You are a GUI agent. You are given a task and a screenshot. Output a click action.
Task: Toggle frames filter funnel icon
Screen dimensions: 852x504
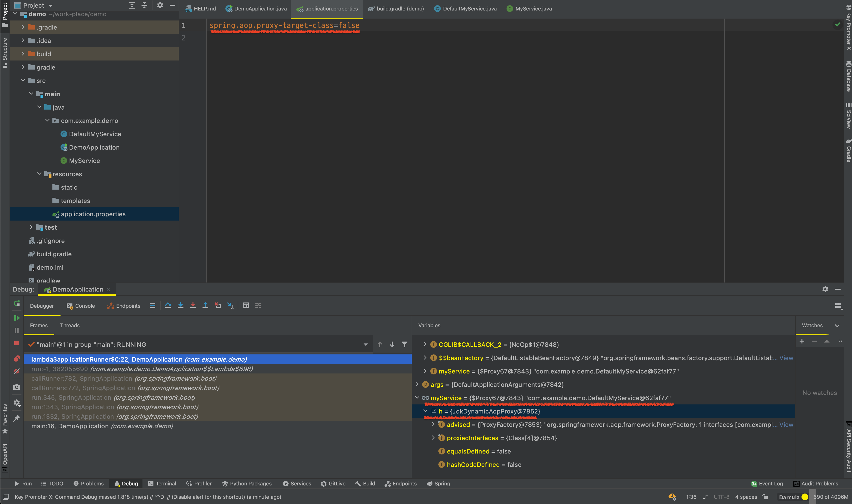coord(404,344)
